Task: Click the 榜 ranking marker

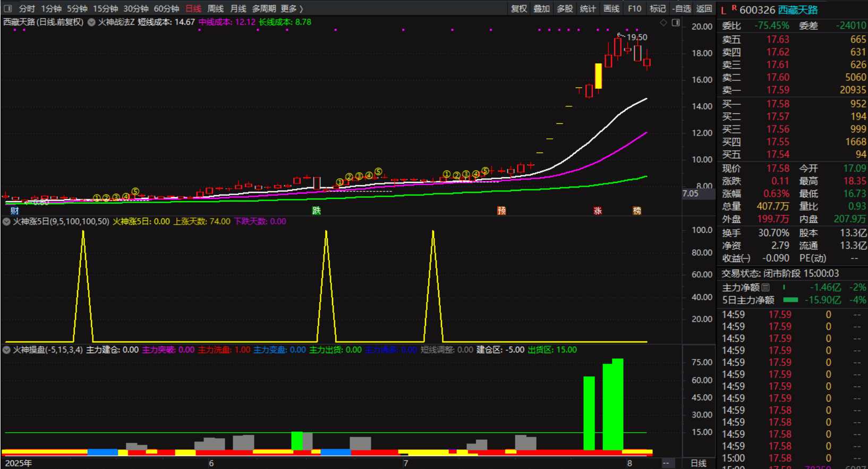Action: tap(637, 211)
